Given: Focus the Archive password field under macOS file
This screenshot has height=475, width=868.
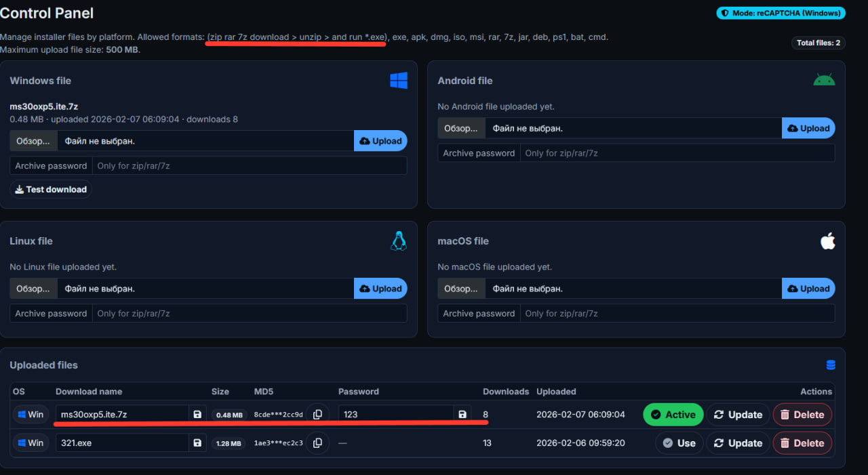Looking at the screenshot, I should 677,314.
